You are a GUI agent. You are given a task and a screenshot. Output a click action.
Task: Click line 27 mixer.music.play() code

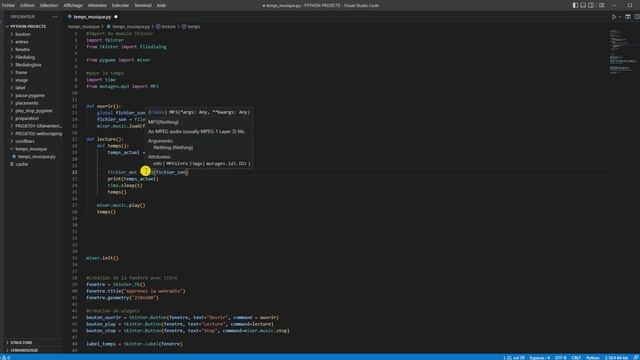coord(121,205)
